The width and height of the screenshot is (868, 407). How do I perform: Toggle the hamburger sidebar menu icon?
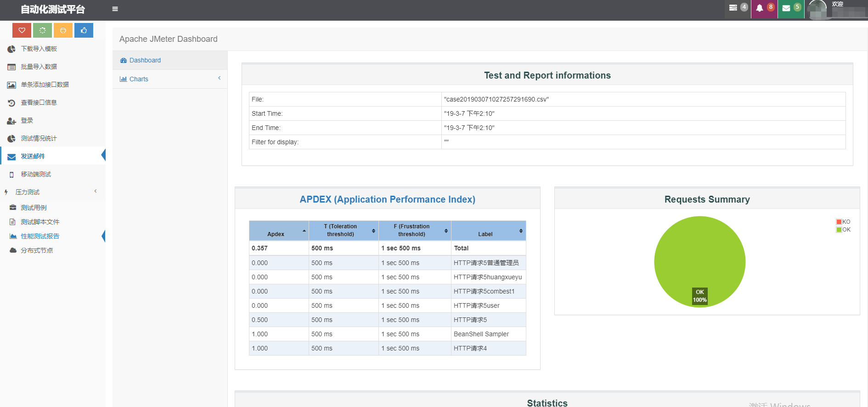[115, 9]
